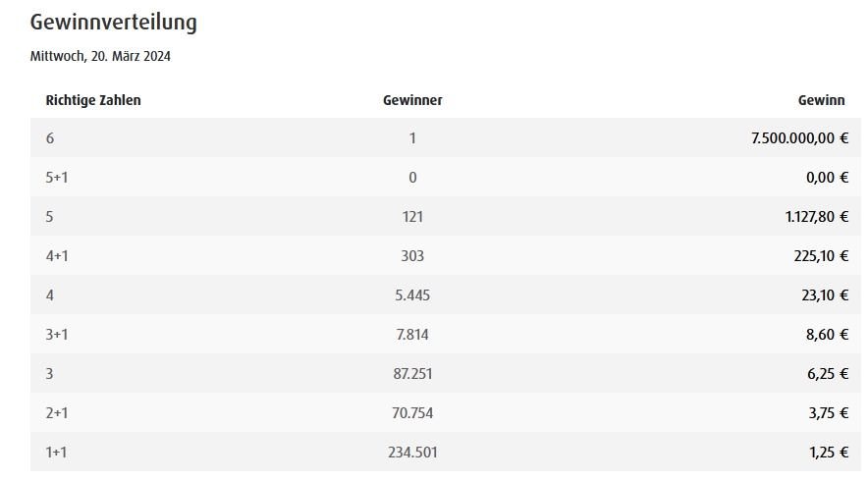This screenshot has height=481, width=868.
Task: Select the 70.754 winners count
Action: (412, 413)
